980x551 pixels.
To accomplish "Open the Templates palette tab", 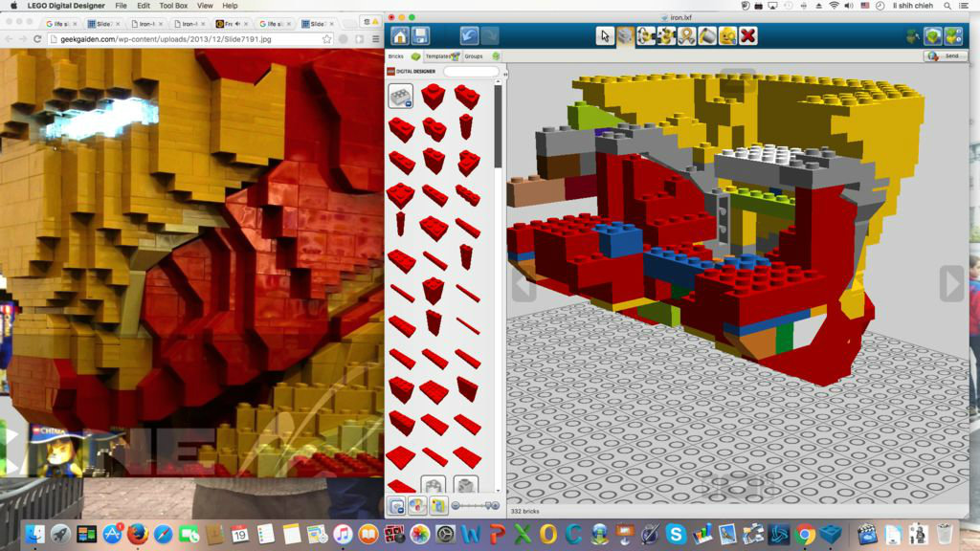I will click(x=442, y=56).
